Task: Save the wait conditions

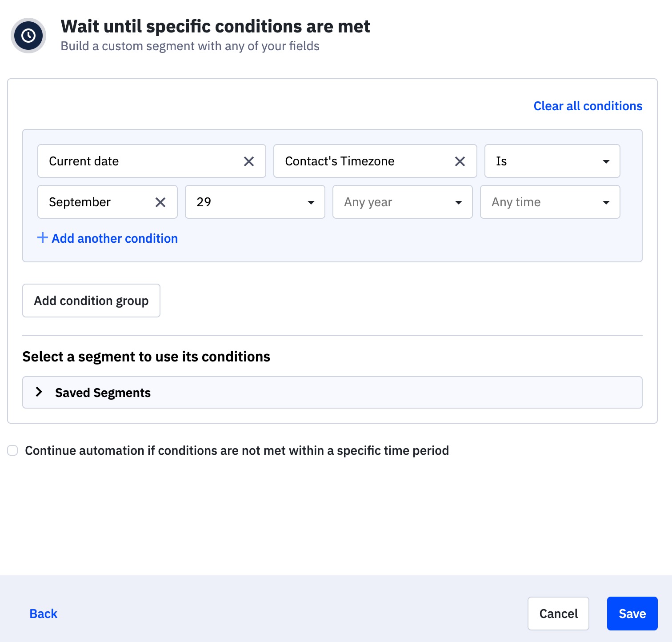Action: 632,614
